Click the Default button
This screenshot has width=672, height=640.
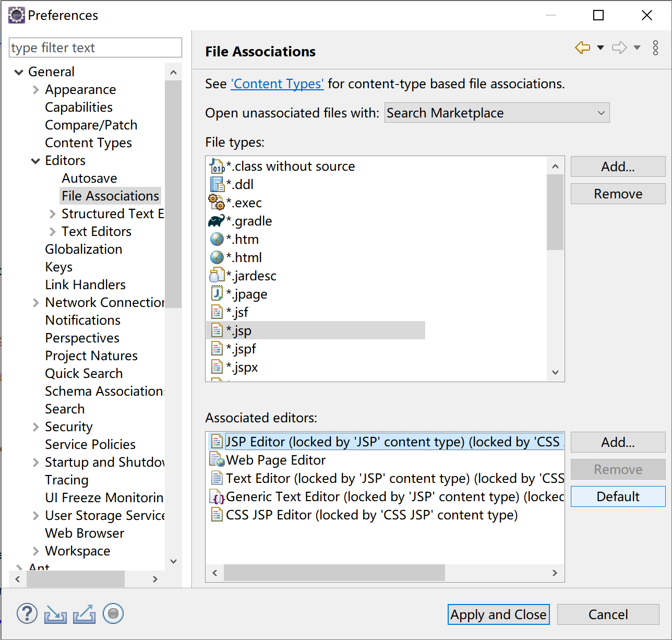pos(618,496)
